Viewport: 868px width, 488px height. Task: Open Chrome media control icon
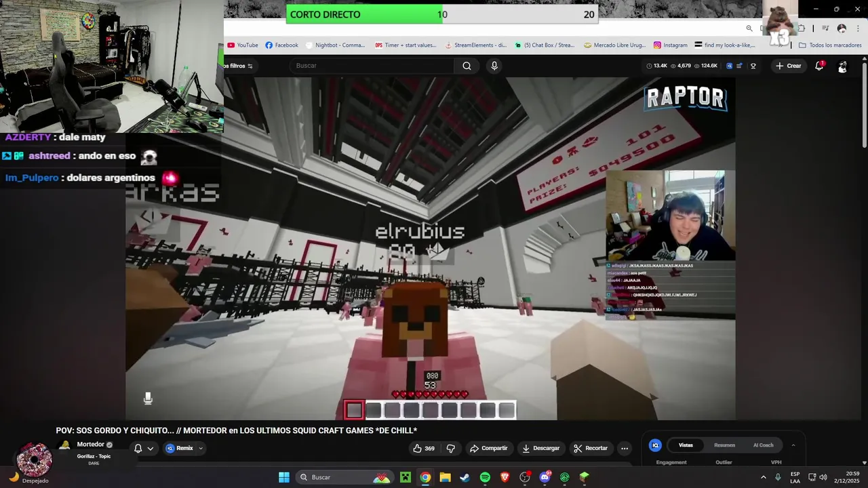click(825, 28)
